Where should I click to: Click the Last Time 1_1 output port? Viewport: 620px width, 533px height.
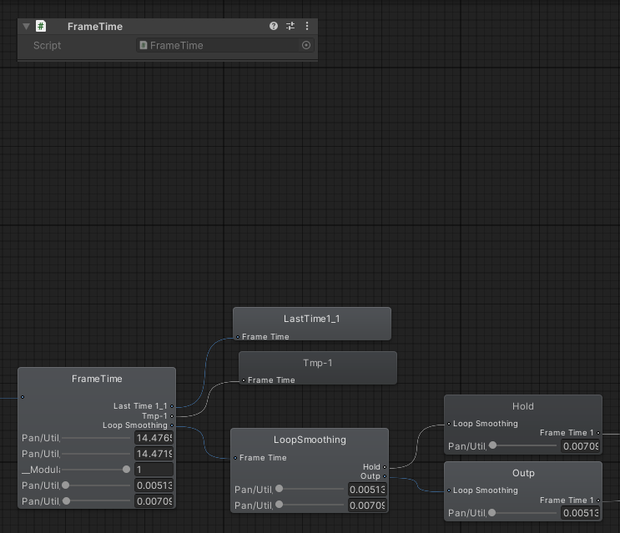tap(172, 406)
